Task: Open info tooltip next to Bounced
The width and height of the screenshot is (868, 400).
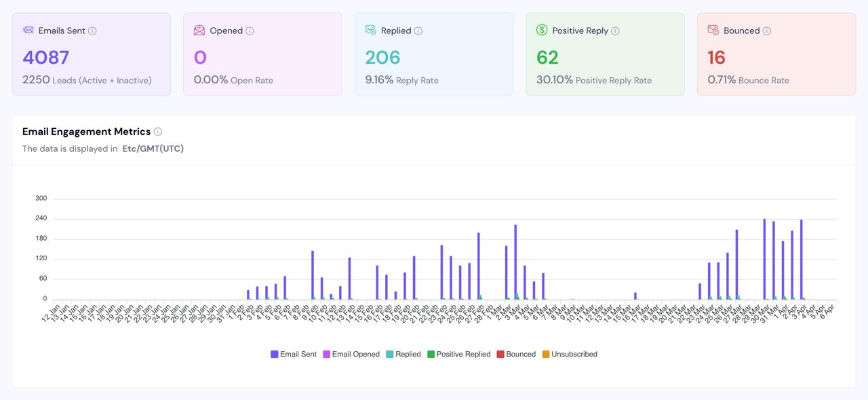Action: (766, 31)
